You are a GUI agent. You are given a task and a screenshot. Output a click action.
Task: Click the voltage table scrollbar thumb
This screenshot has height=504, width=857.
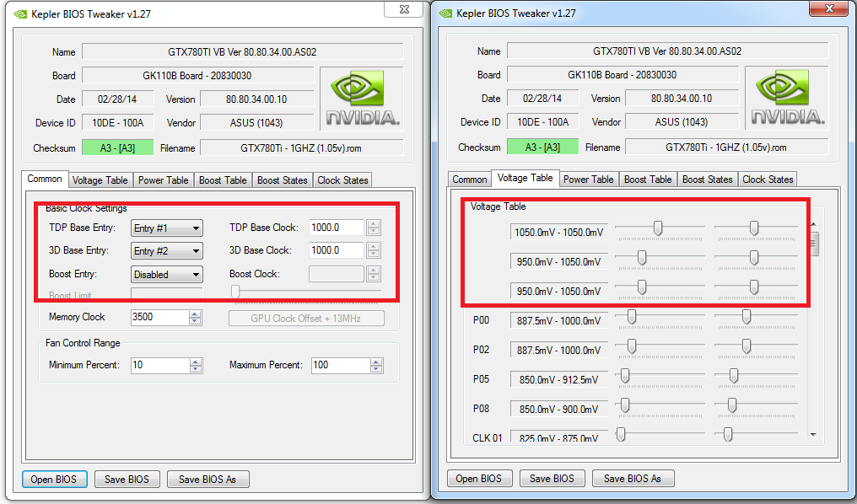[x=814, y=244]
